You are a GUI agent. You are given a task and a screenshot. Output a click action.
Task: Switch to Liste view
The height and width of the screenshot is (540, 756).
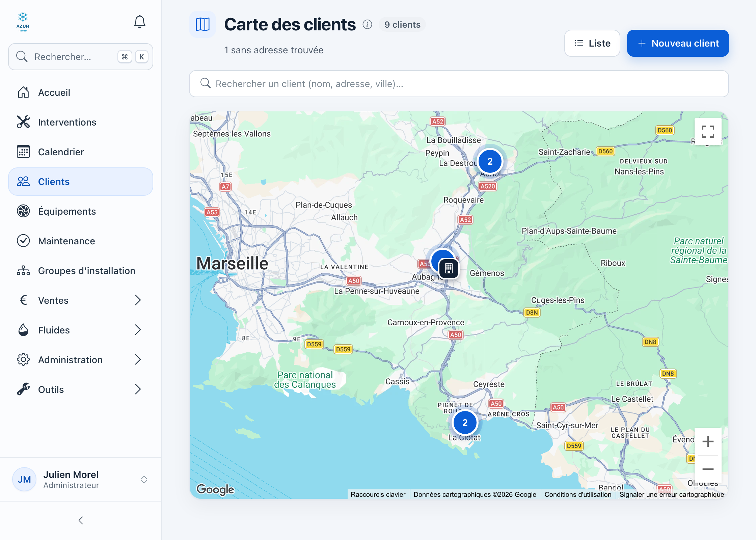pyautogui.click(x=592, y=43)
